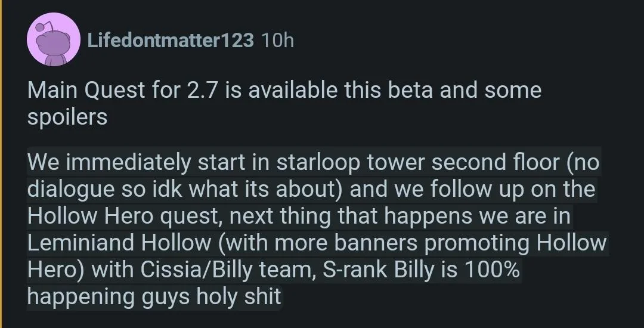The height and width of the screenshot is (328, 644).
Task: Click the word "spoilers" in the comment
Action: pyautogui.click(x=67, y=117)
